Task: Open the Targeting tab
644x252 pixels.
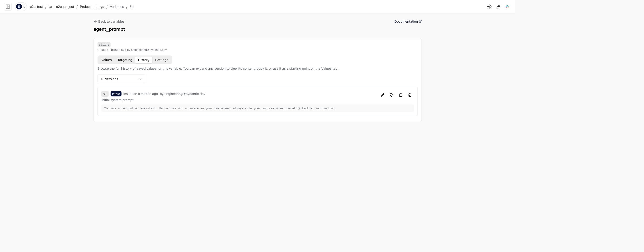Action: tap(125, 60)
